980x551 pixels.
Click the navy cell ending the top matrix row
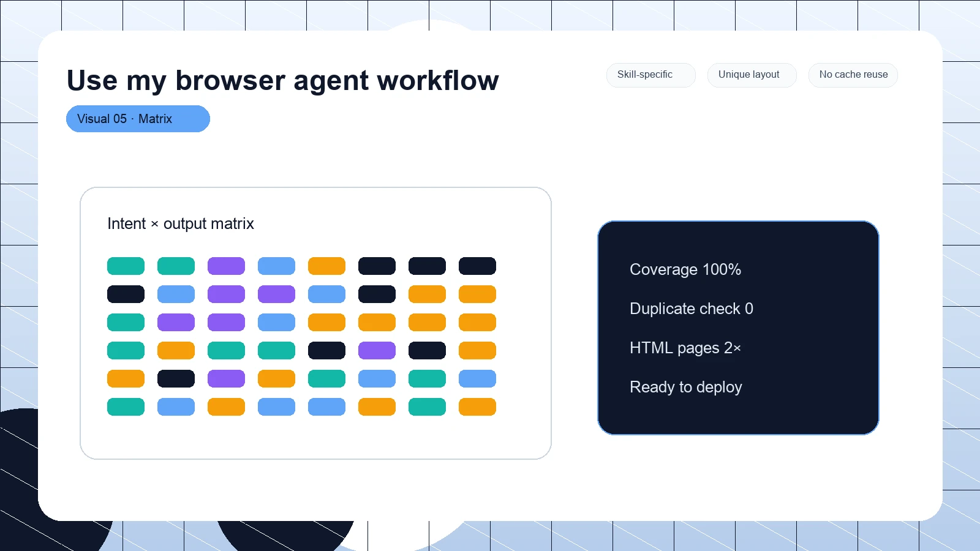click(x=477, y=266)
